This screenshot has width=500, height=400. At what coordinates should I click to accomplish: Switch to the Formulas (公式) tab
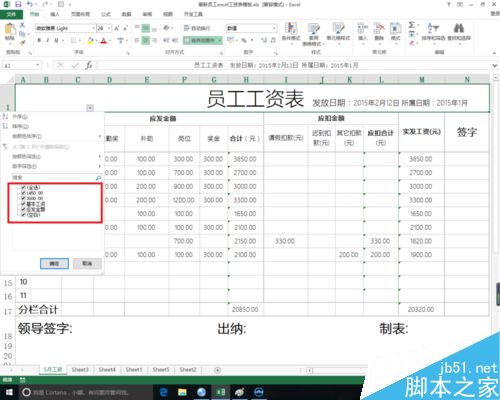[106, 14]
